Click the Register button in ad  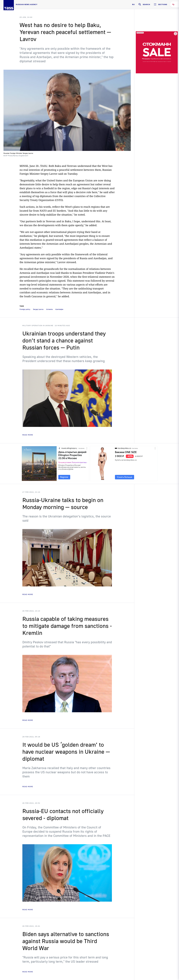(64, 477)
